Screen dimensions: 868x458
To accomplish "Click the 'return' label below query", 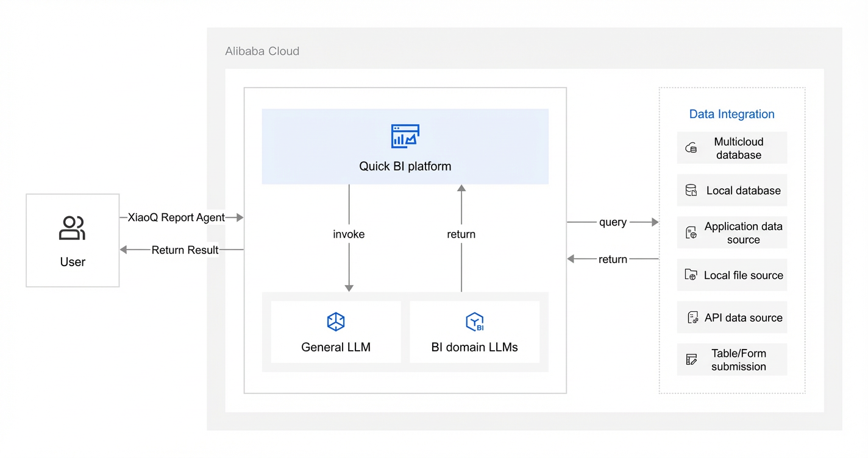I will tap(613, 259).
